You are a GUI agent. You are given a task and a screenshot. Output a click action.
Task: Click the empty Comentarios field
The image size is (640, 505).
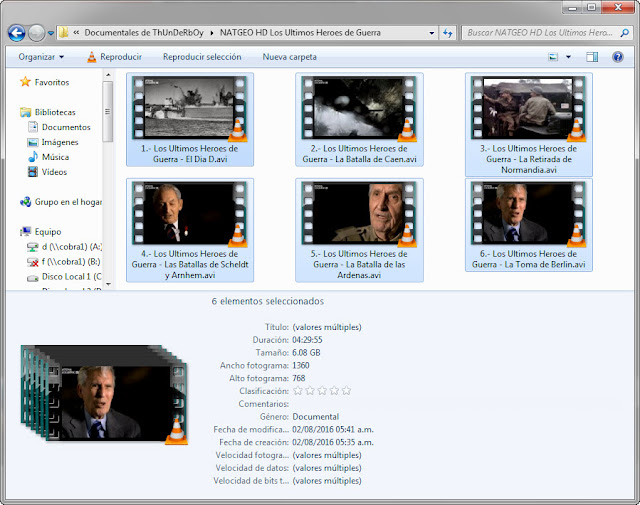point(327,404)
